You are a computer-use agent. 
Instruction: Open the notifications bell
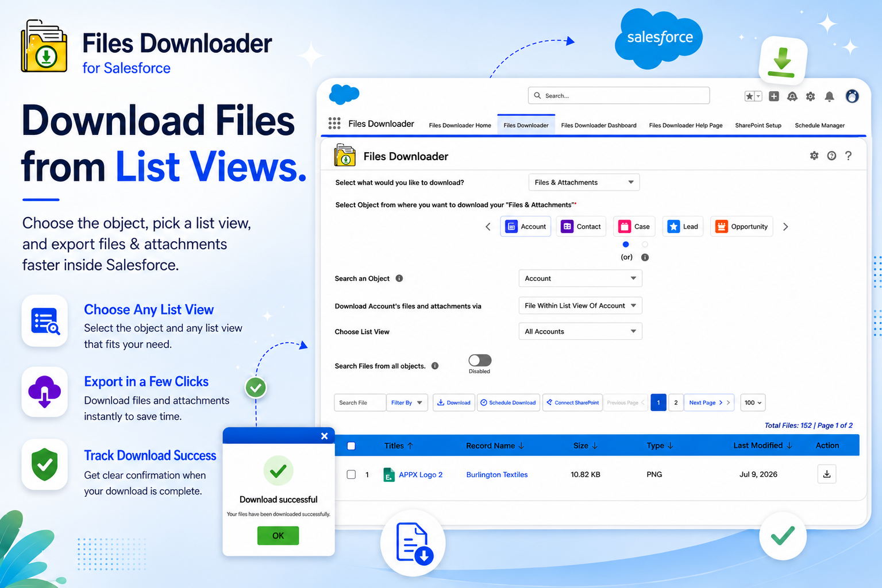coord(829,96)
